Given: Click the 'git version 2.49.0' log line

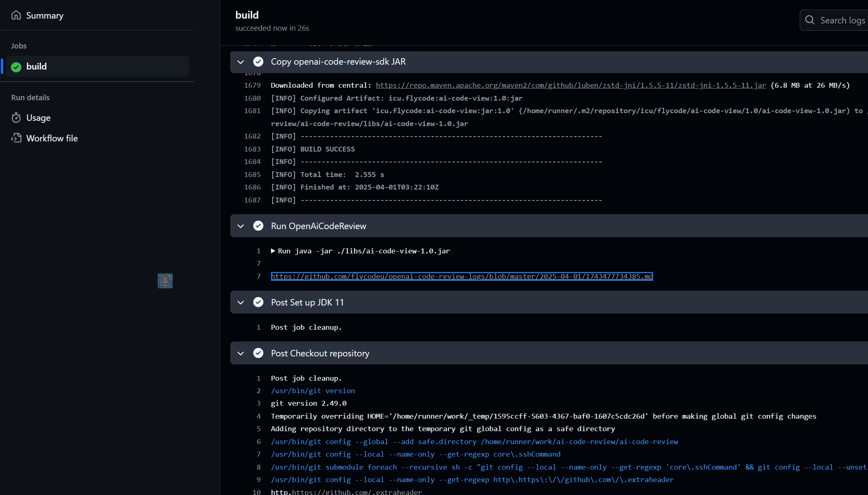Looking at the screenshot, I should coord(309,403).
